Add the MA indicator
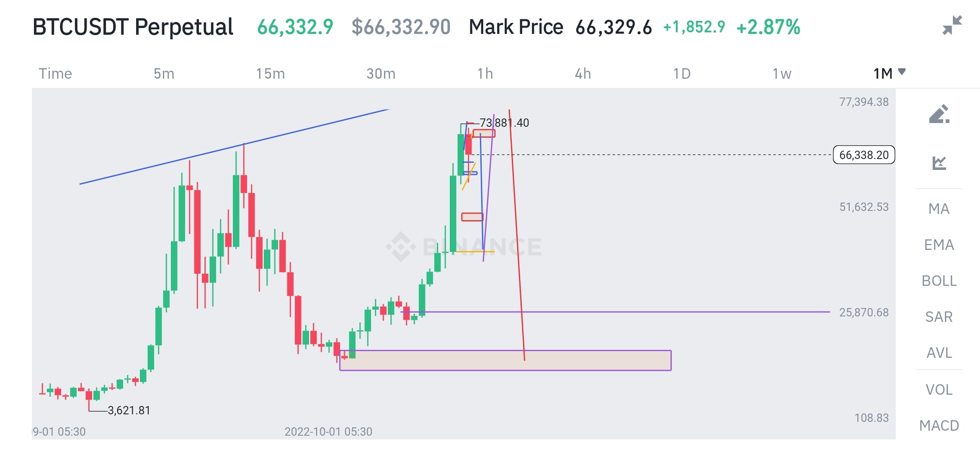 [x=939, y=209]
